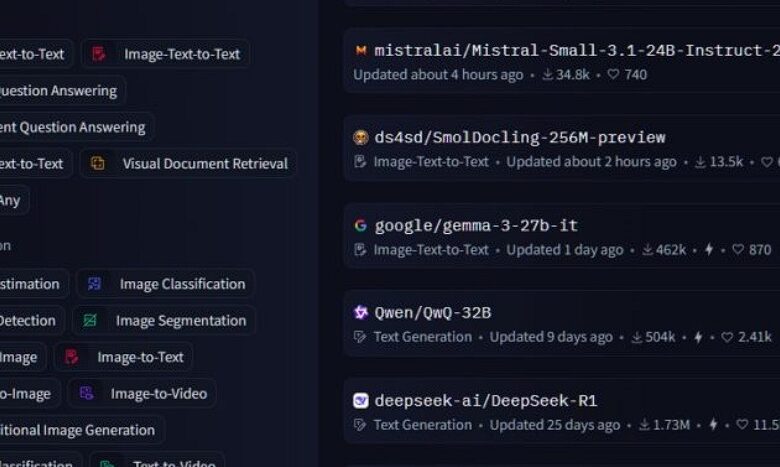The image size is (780, 467).
Task: Open the mistralai Mistral-Small-3.1-24B-Instruct model
Action: tap(577, 50)
